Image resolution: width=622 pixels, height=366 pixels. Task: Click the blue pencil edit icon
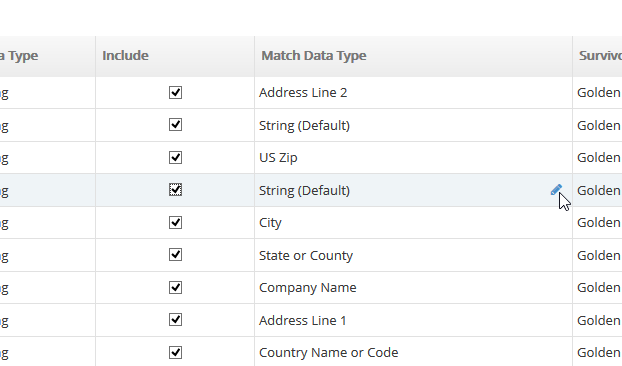pyautogui.click(x=556, y=190)
